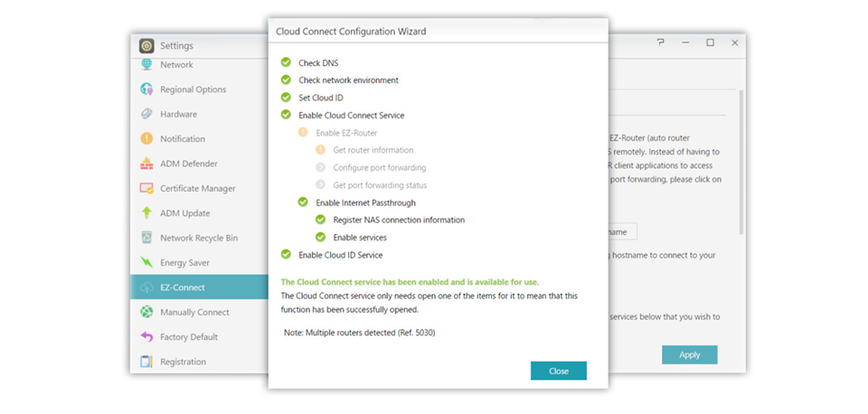The height and width of the screenshot is (414, 868).
Task: Open Energy Saver settings
Action: 184,263
